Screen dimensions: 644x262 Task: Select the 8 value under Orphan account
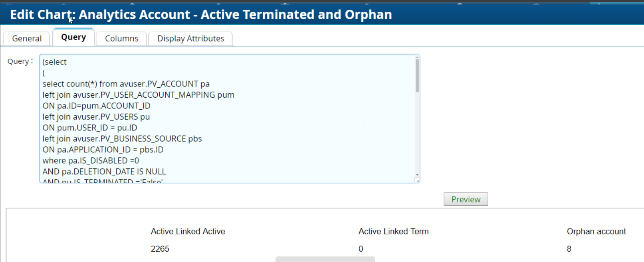pyautogui.click(x=569, y=249)
